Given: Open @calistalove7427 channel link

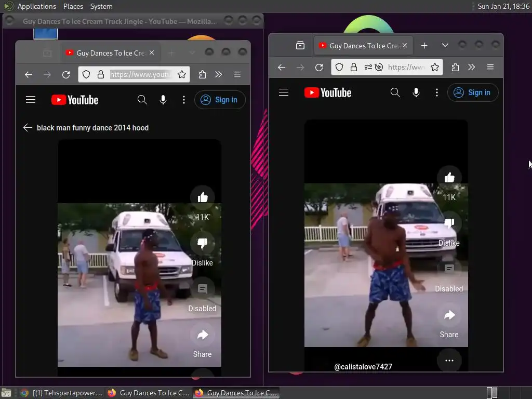Looking at the screenshot, I should coord(363,367).
